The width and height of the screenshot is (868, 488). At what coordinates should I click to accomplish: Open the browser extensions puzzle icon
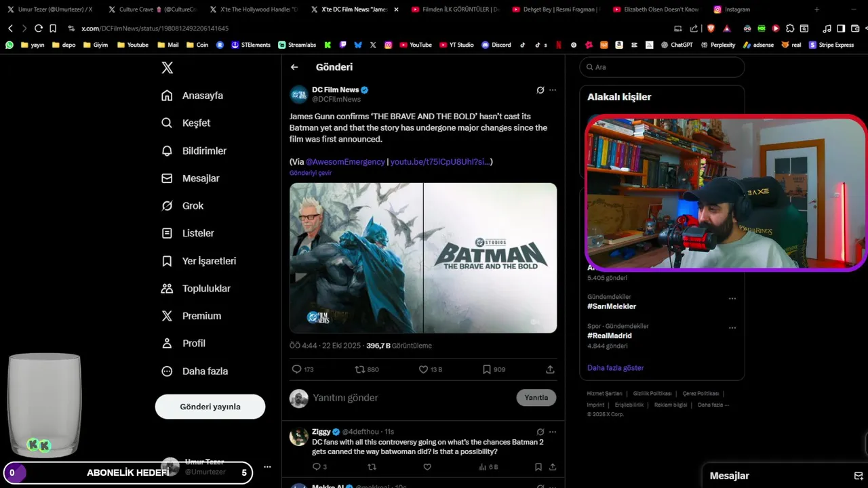790,28
